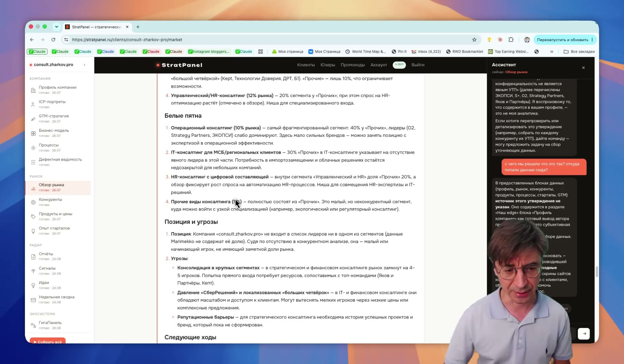Select the Процессы gear icon
This screenshot has height=364, width=624.
pyautogui.click(x=33, y=148)
